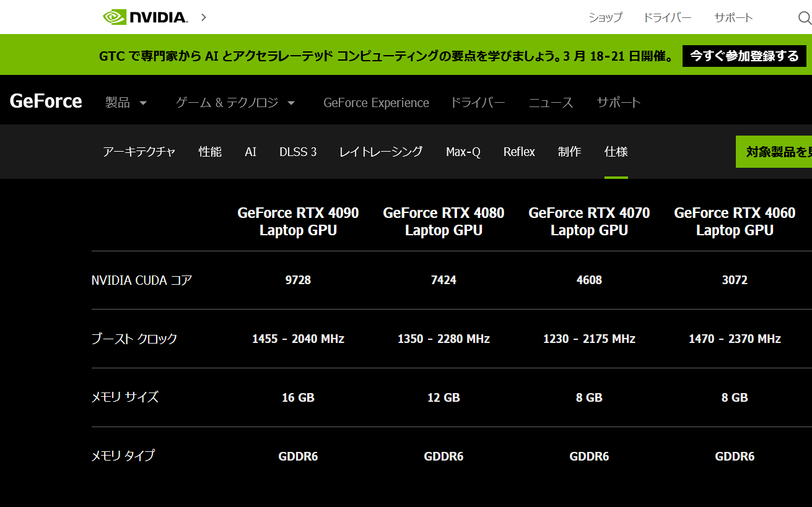
Task: Open the ショップ link
Action: point(605,17)
